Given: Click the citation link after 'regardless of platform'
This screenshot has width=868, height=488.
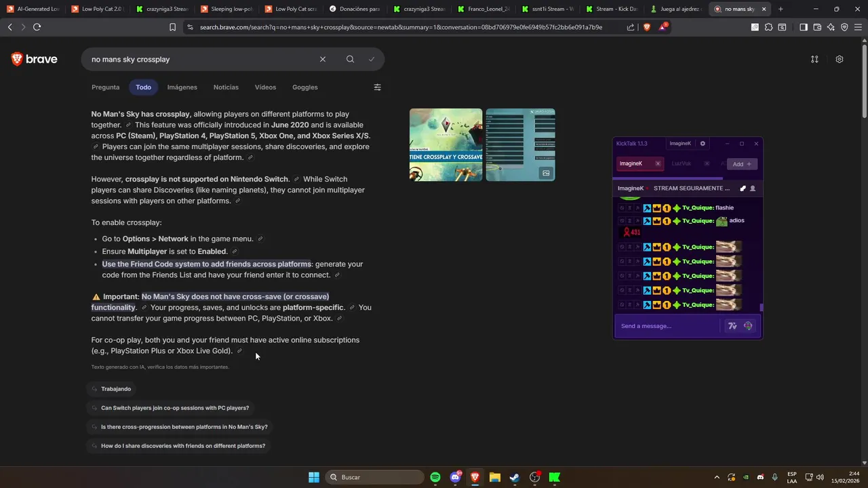Looking at the screenshot, I should tap(250, 158).
